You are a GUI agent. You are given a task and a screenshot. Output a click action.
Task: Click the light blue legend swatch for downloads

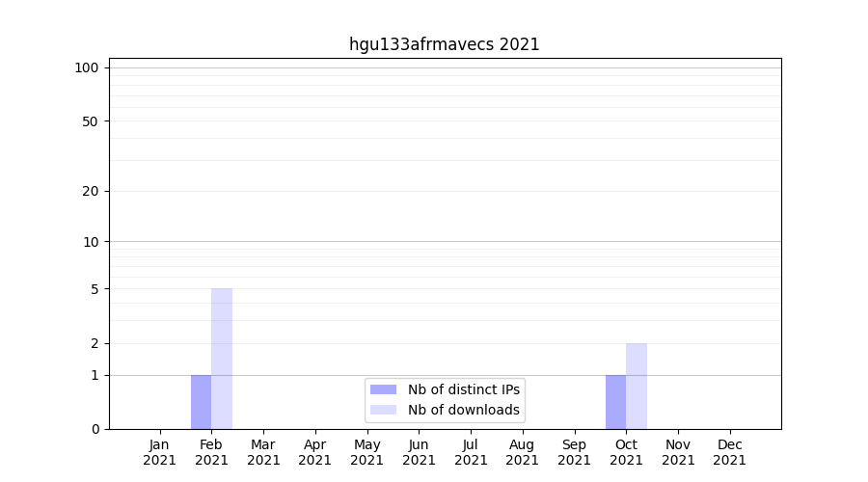[383, 410]
